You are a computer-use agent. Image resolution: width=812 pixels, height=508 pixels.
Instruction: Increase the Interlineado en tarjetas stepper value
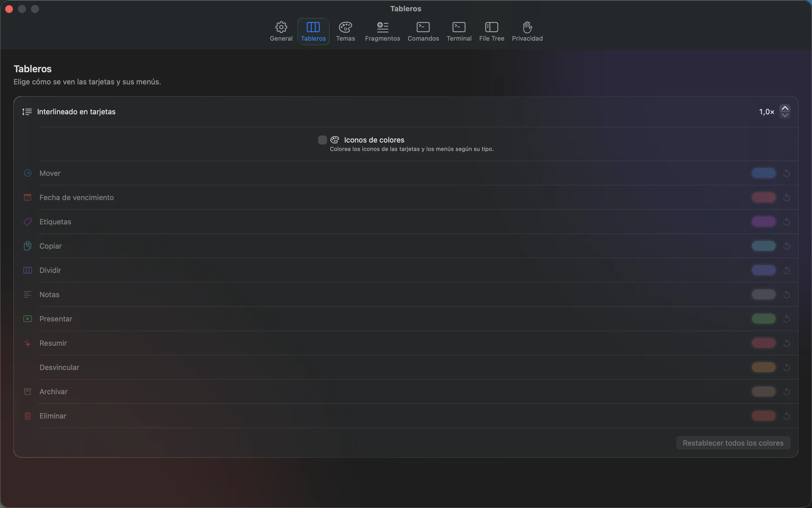coord(785,108)
